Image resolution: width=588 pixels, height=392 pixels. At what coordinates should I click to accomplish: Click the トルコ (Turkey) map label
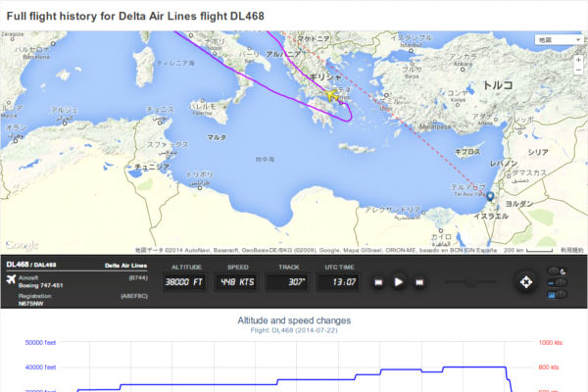tap(498, 85)
